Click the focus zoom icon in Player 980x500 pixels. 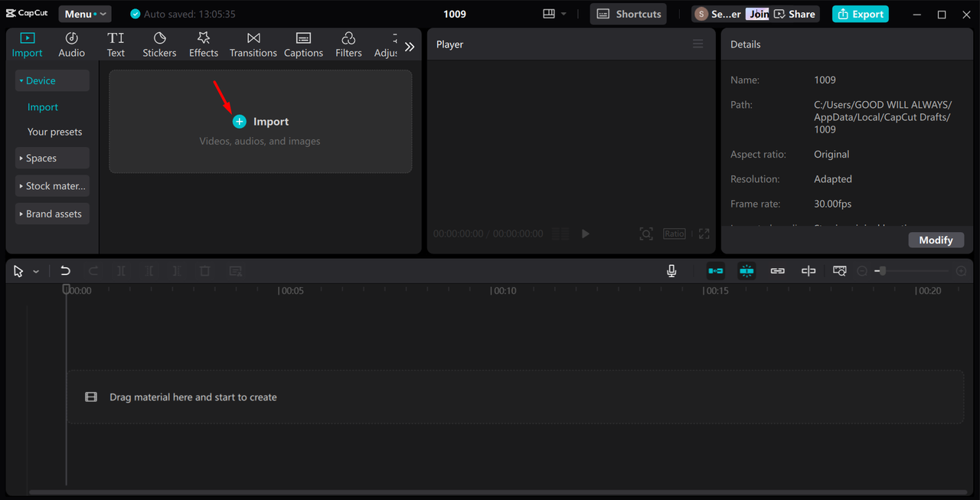coord(646,234)
